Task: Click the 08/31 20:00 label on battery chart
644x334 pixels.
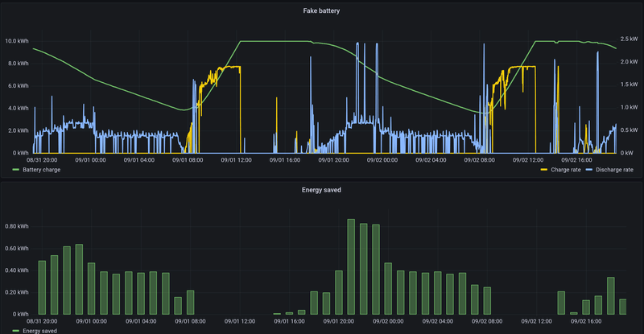Action: pyautogui.click(x=42, y=160)
